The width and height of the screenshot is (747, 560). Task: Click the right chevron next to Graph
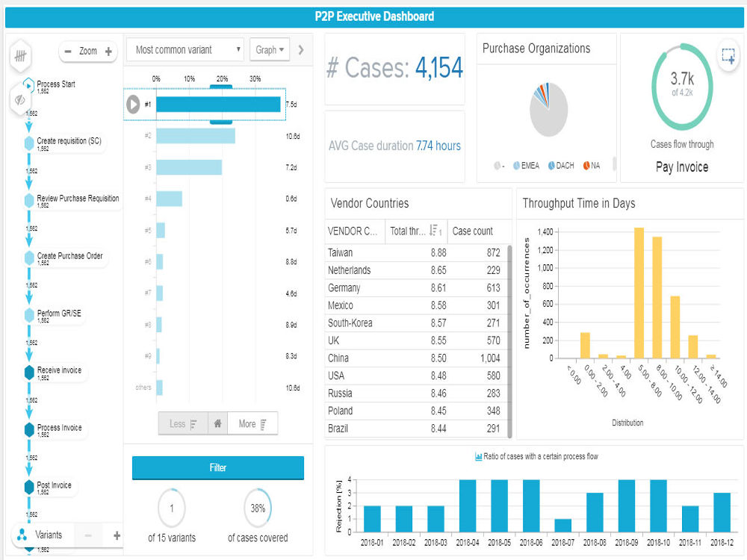tap(300, 49)
